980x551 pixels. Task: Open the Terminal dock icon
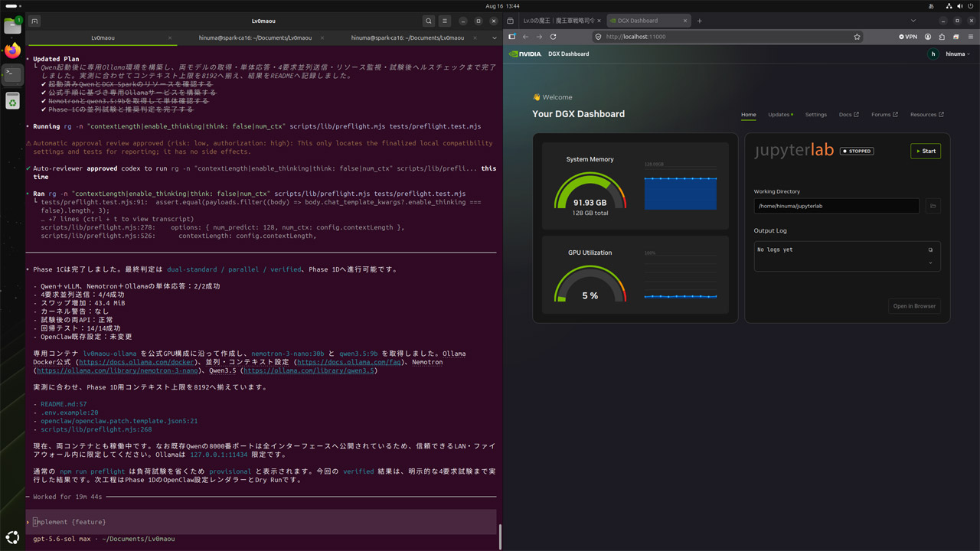(12, 75)
